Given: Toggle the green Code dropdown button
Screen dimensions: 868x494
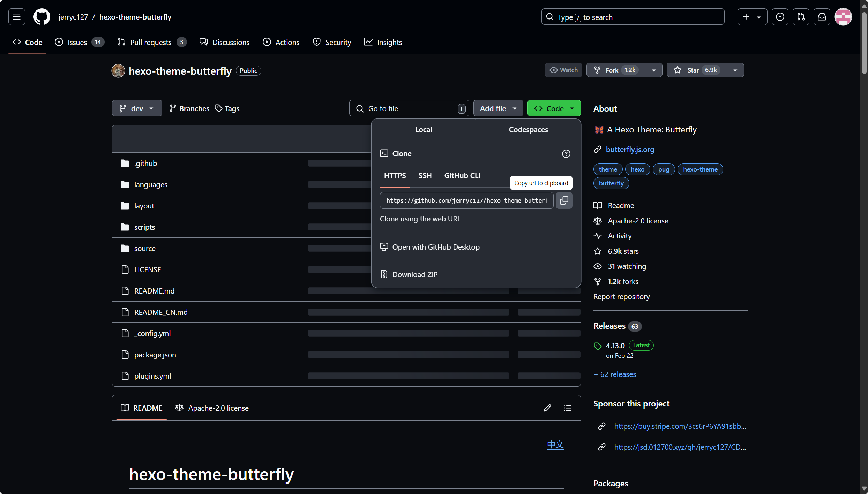Looking at the screenshot, I should [554, 108].
